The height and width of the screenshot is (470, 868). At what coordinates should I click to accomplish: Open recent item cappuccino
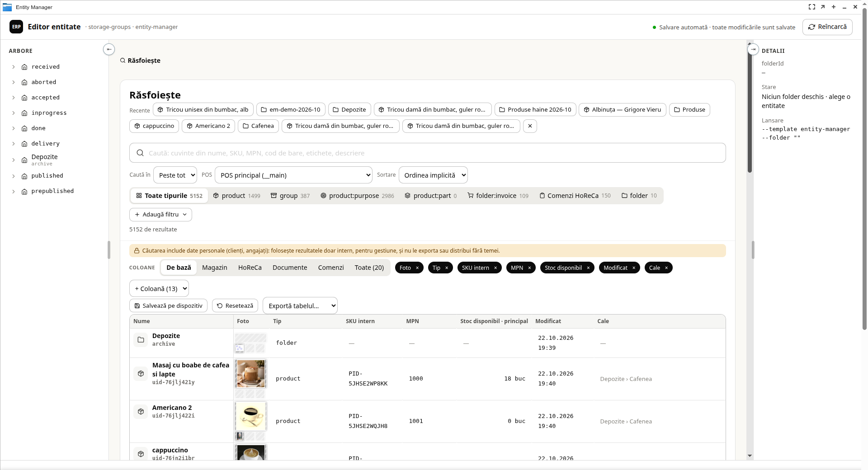[154, 126]
